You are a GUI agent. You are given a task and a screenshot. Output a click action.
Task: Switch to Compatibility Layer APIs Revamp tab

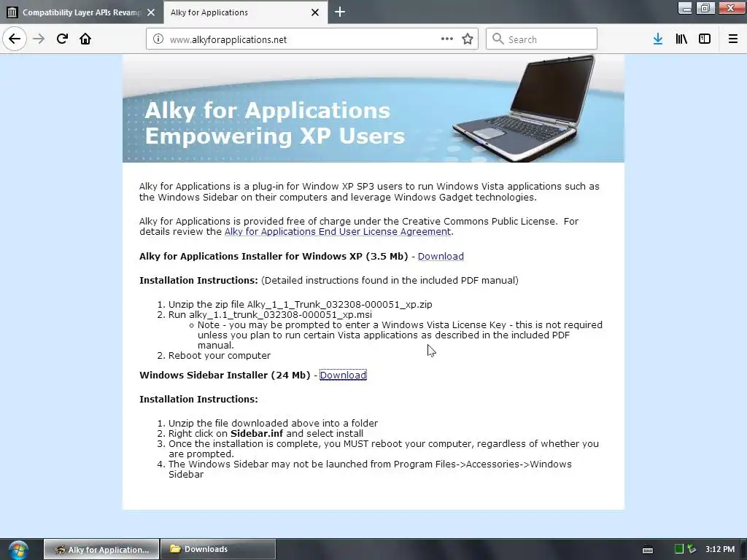coord(82,12)
